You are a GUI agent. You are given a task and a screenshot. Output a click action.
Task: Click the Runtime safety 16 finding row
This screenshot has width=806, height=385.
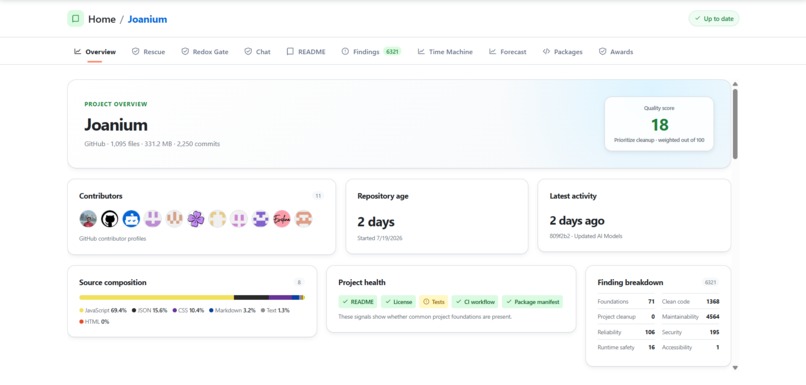pyautogui.click(x=626, y=347)
